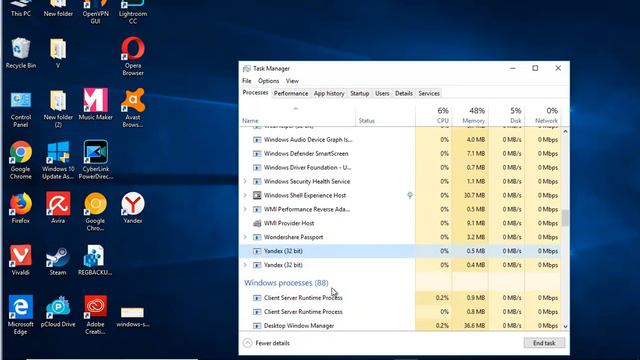Select the first Client Server Runtime Process
Image resolution: width=640 pixels, height=360 pixels.
click(x=400, y=298)
